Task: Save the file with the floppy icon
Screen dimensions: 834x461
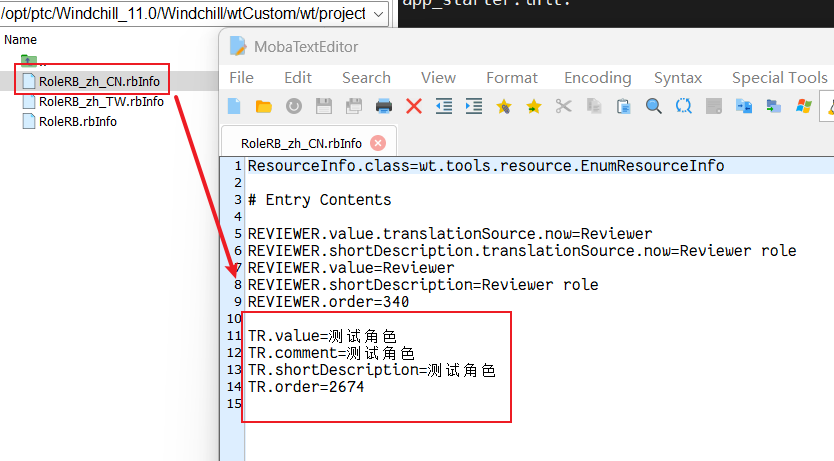Action: point(324,106)
